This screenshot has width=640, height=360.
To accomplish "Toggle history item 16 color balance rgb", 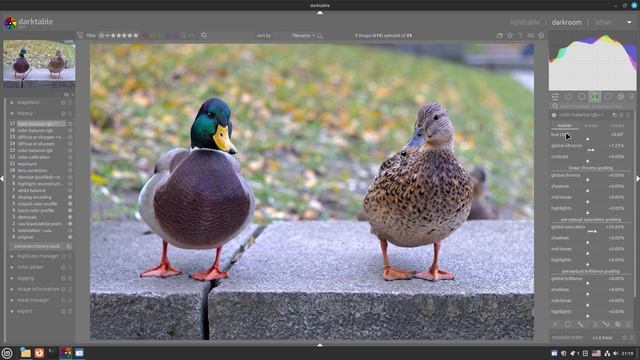I will [x=70, y=131].
